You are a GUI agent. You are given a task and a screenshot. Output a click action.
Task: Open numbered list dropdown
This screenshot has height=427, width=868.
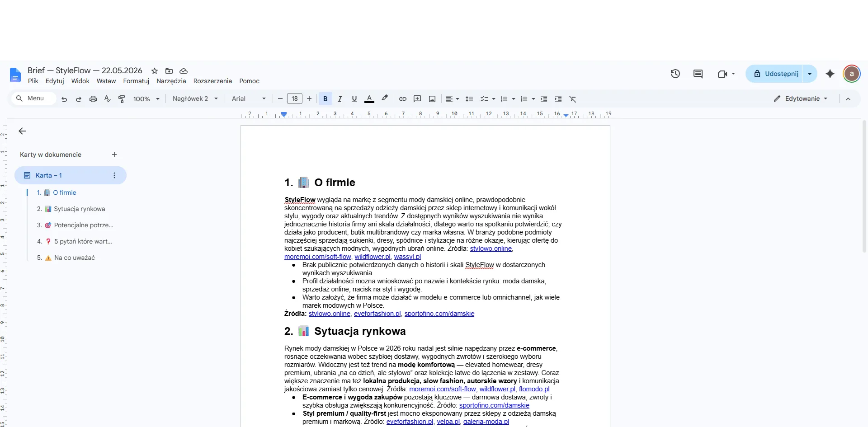click(x=528, y=99)
